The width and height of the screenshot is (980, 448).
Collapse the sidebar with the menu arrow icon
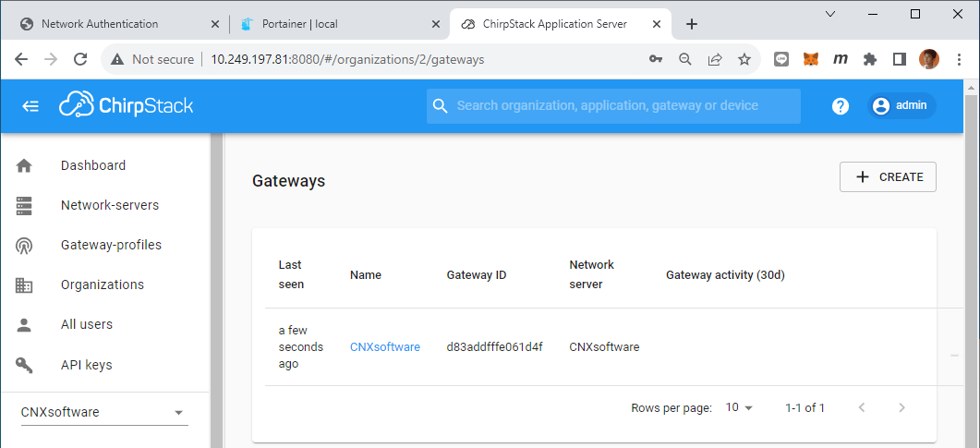click(x=30, y=106)
